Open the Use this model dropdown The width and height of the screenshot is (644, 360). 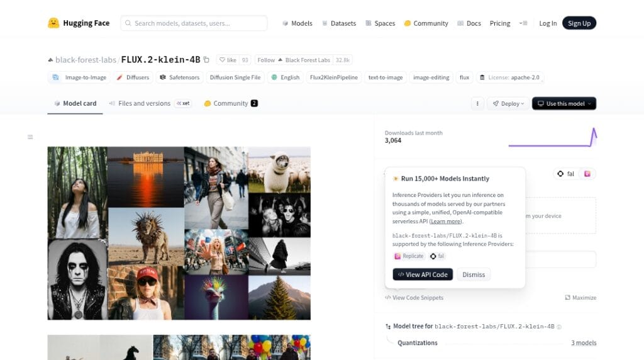tap(563, 103)
